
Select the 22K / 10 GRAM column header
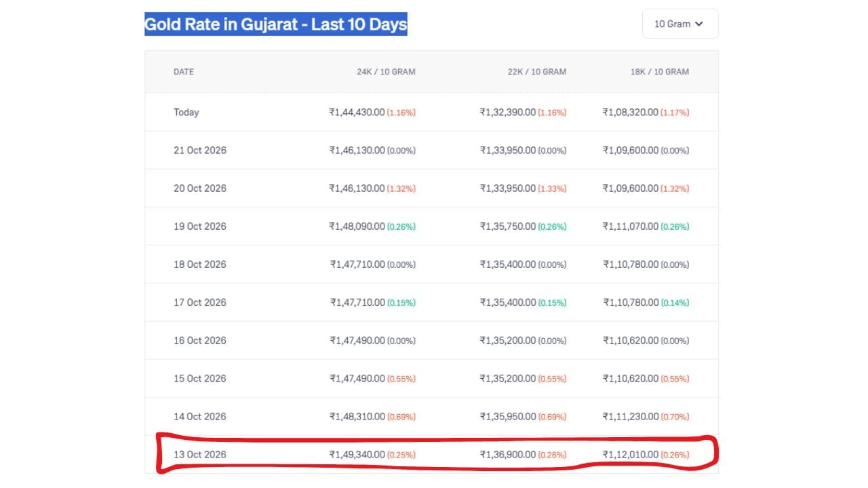coord(537,72)
